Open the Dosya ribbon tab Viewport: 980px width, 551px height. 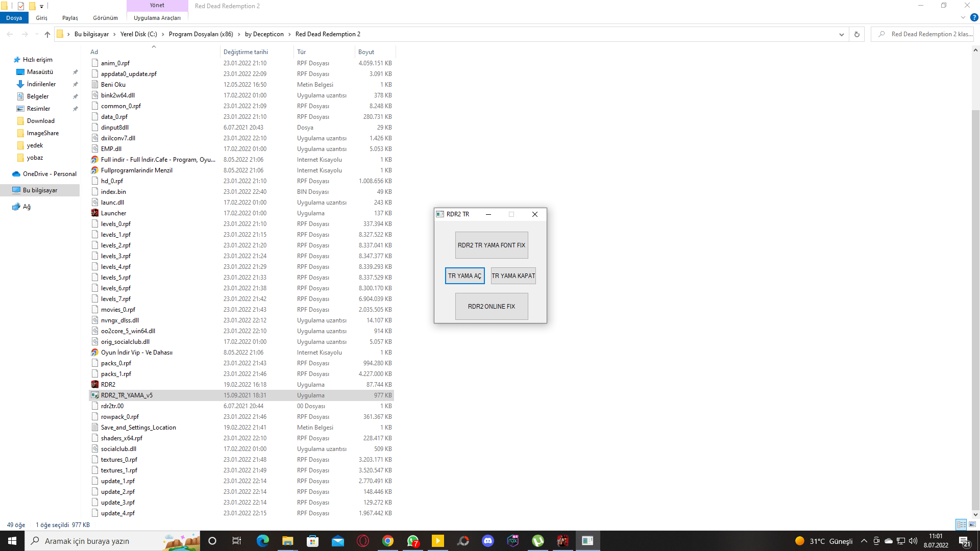point(14,18)
